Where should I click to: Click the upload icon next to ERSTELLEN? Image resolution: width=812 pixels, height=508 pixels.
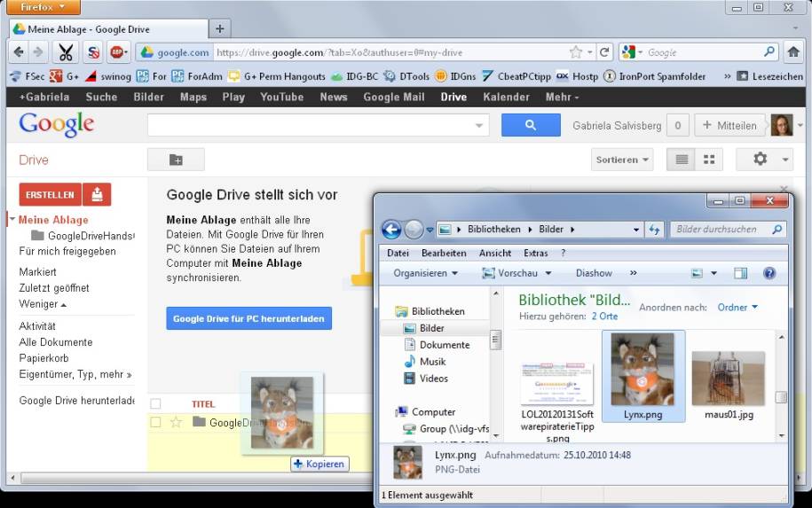tap(97, 195)
